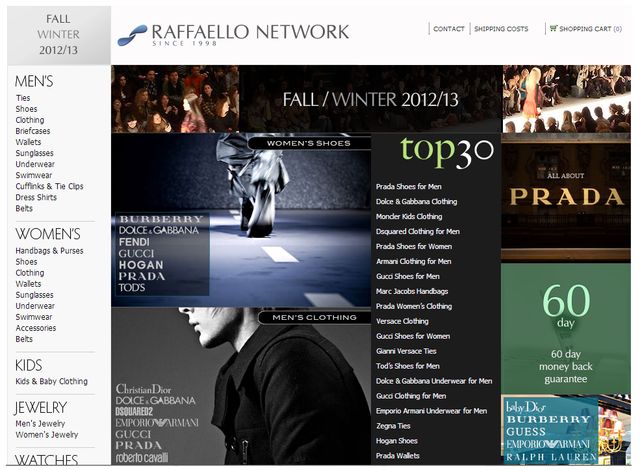Open Tod's Shoes for Men
This screenshot has width=640, height=470.
[x=408, y=366]
